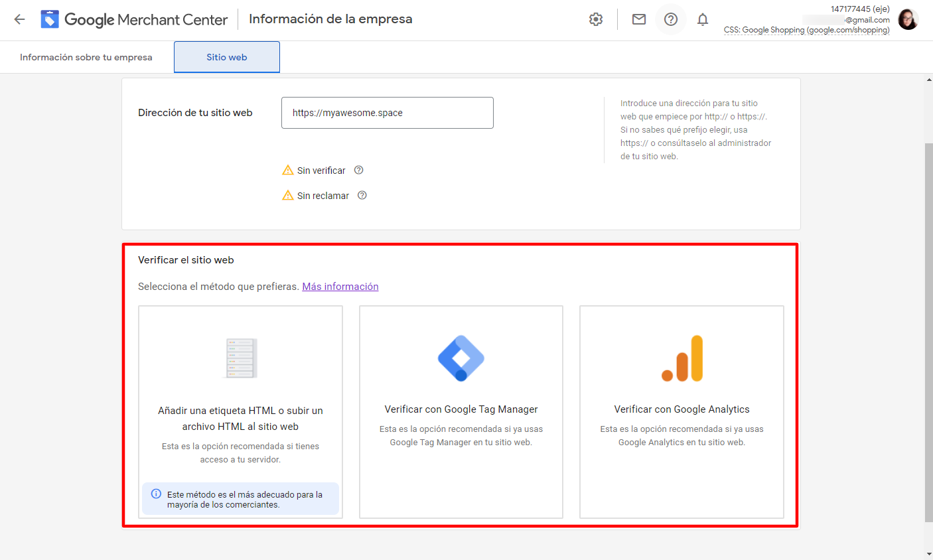The image size is (933, 560).
Task: Click the Verificar el sitio web heading
Action: tap(186, 260)
